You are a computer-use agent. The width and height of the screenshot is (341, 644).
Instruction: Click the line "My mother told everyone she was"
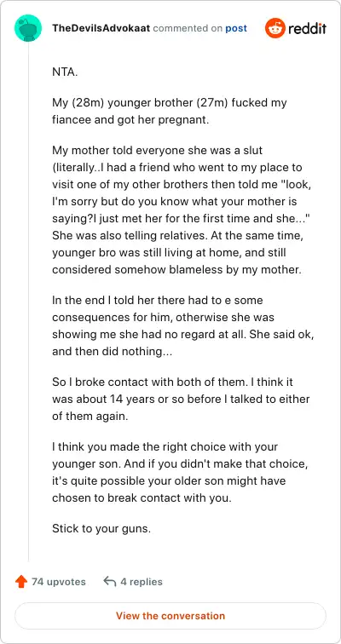(x=158, y=150)
